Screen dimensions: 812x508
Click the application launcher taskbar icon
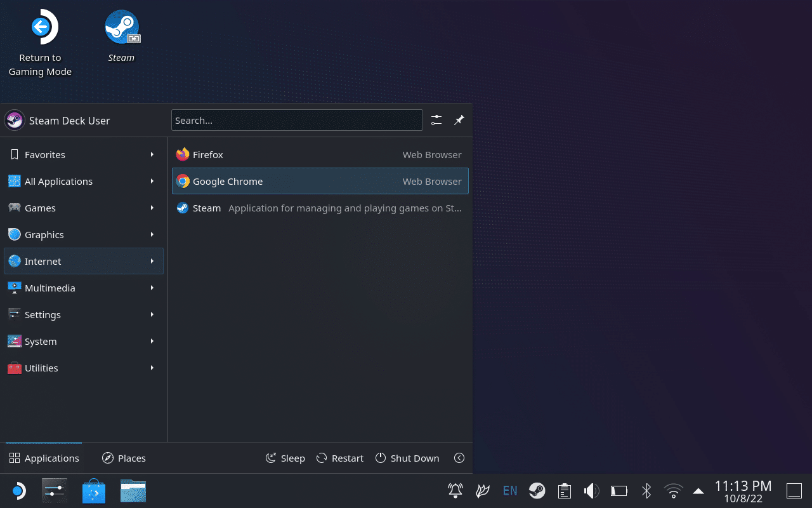click(18, 491)
